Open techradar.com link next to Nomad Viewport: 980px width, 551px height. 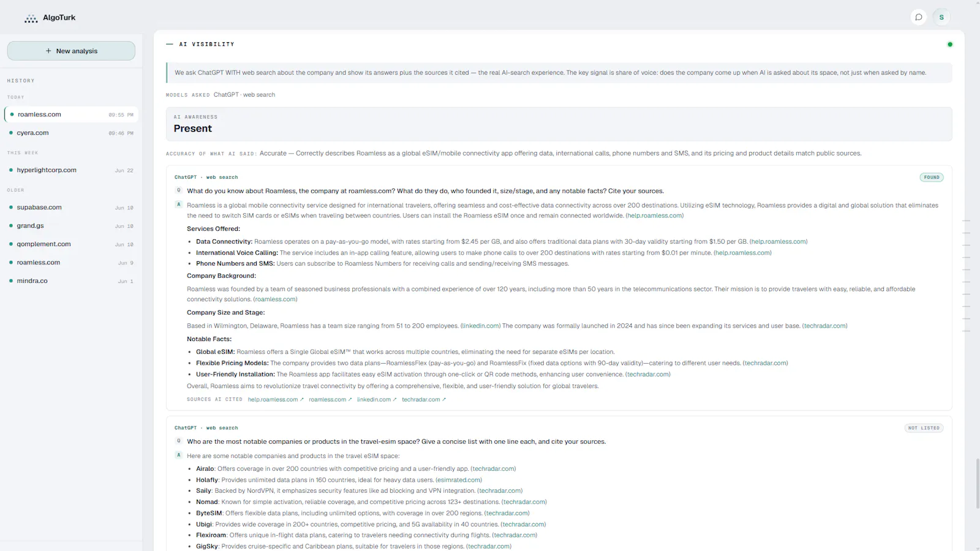click(524, 502)
